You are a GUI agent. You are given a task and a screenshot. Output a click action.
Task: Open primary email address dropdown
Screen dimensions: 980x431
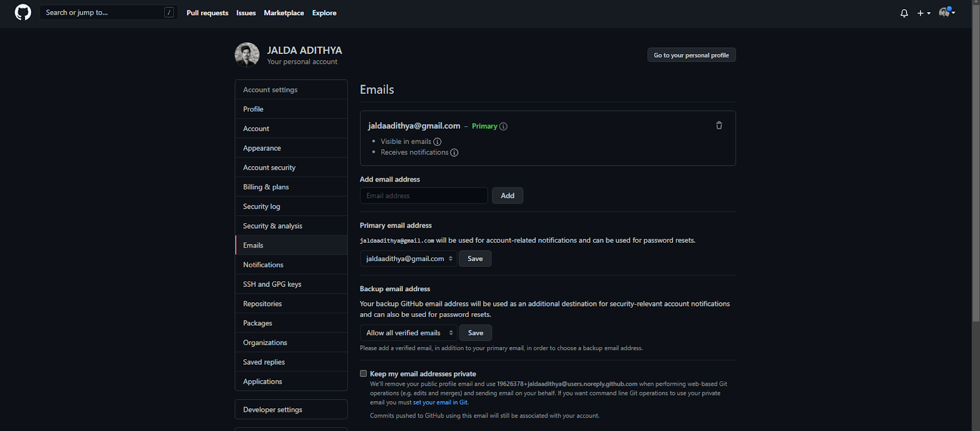pos(409,259)
